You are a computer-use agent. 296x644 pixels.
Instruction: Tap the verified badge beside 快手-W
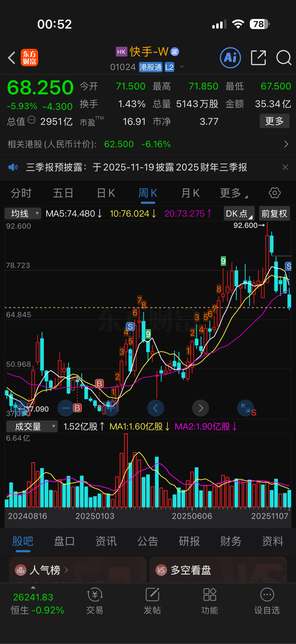[x=175, y=52]
